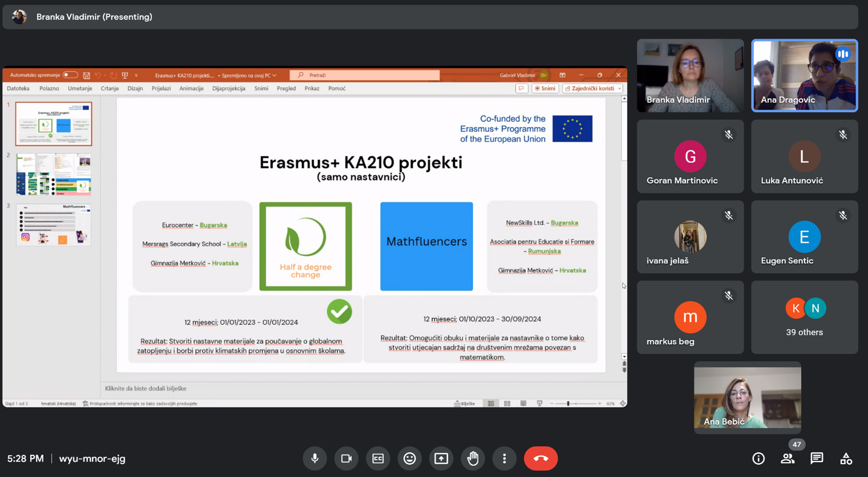
Task: Switch to slide sorter view icon
Action: 507,404
